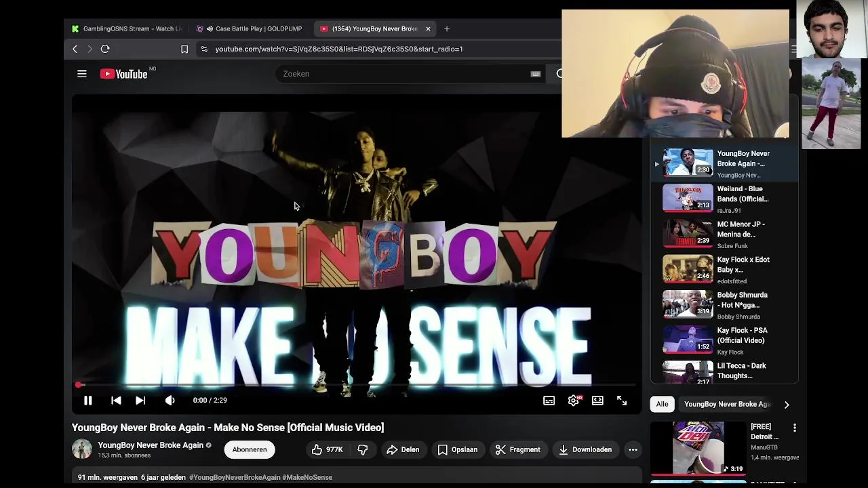Viewport: 868px width, 488px height.
Task: Skip to next video
Action: [140, 401]
